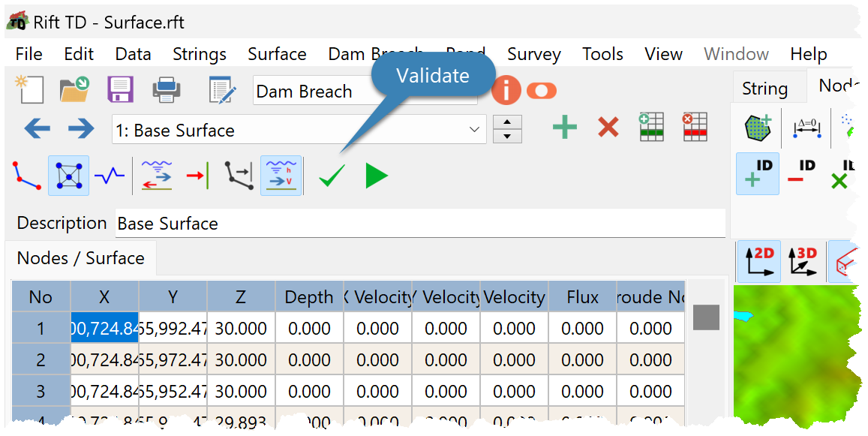Click the green polygon add icon

click(x=758, y=128)
